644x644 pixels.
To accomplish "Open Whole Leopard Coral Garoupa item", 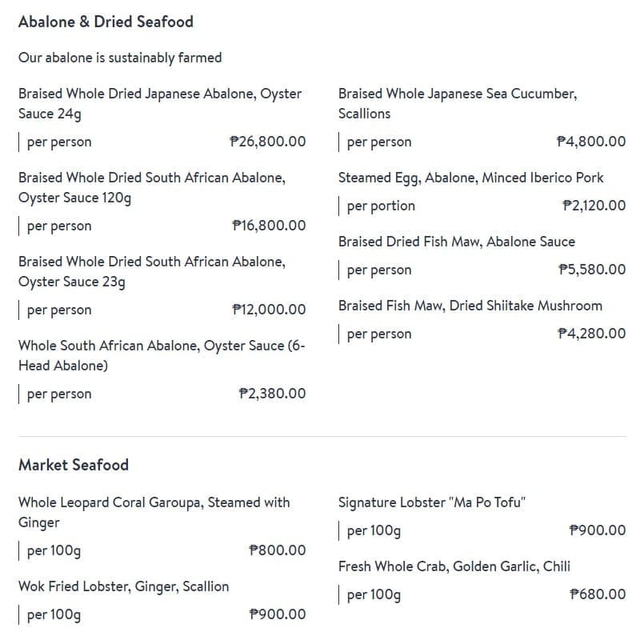I will click(x=154, y=512).
